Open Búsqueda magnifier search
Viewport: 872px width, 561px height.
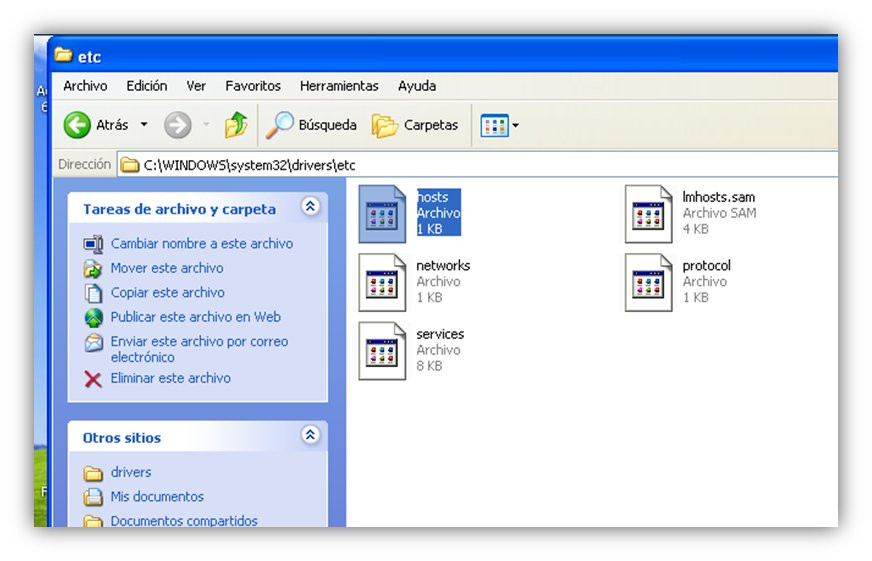pyautogui.click(x=311, y=125)
